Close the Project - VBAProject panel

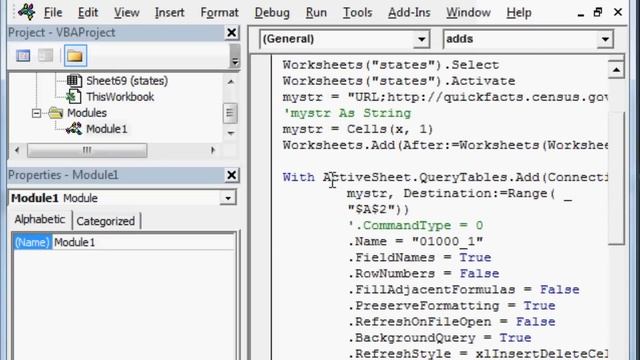[x=231, y=33]
